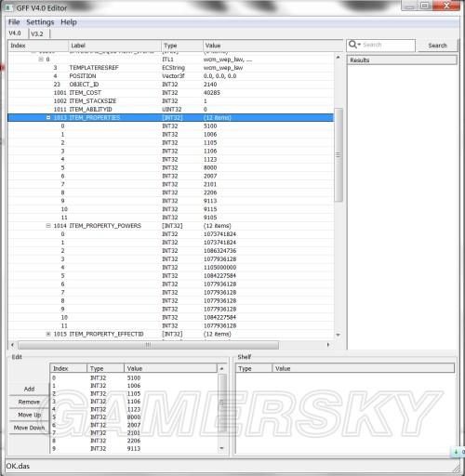Screen dimensions: 465x476
Task: Click value 9105 in the tree
Action: (210, 218)
